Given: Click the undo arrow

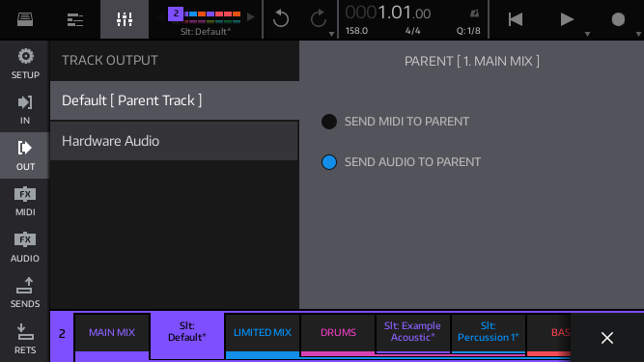Looking at the screenshot, I should click(281, 19).
